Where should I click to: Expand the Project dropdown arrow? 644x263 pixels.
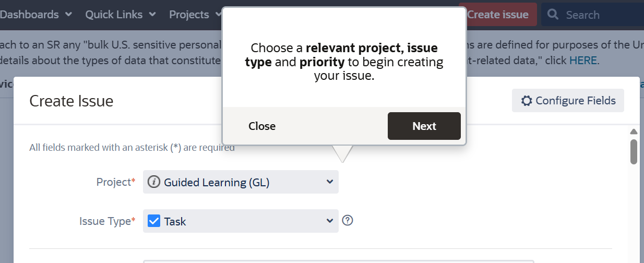click(x=330, y=182)
